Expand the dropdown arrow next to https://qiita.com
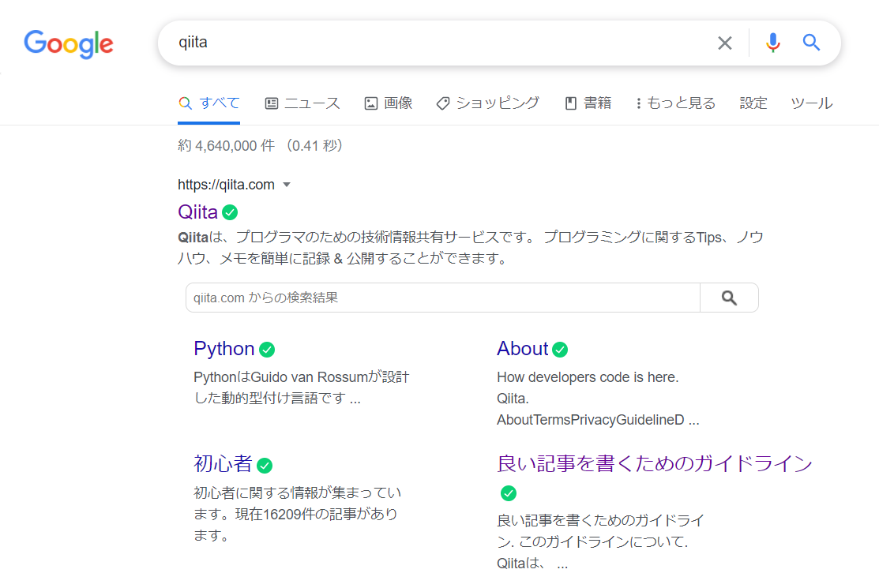 287,185
